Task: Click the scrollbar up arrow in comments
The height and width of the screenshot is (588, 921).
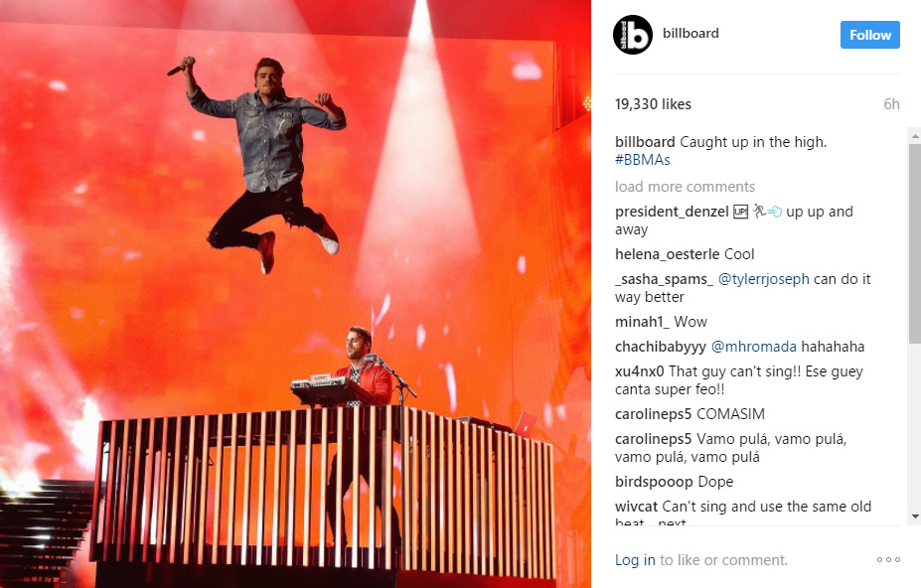Action: pyautogui.click(x=914, y=136)
